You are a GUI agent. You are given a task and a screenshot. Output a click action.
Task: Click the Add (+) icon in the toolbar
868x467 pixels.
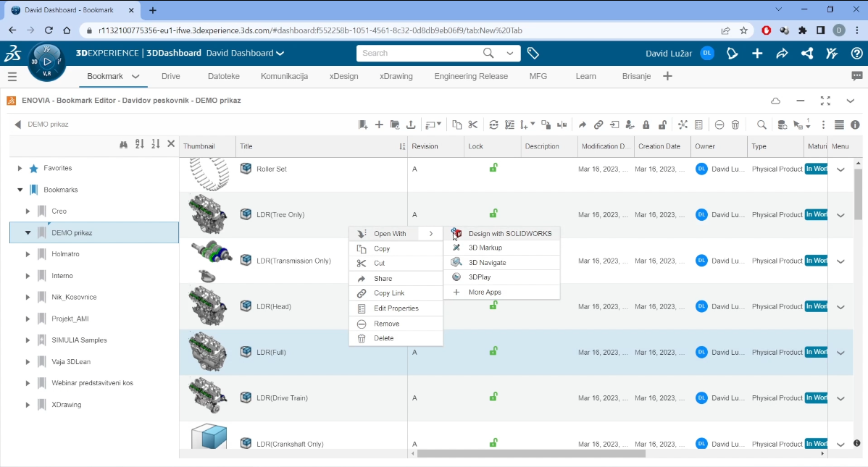pyautogui.click(x=377, y=125)
